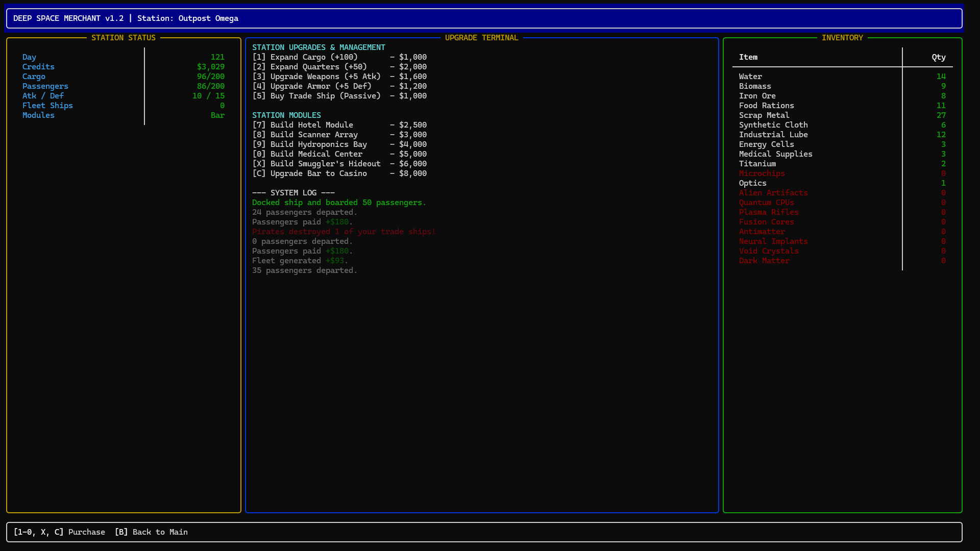Viewport: 980px width, 551px height.
Task: Build the Hydroponics Bay
Action: [x=339, y=144]
